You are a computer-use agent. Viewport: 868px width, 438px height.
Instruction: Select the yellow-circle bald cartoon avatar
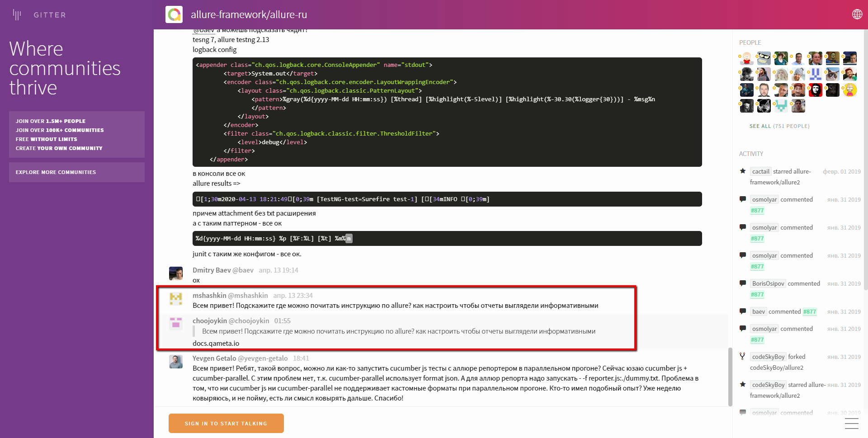point(850,90)
